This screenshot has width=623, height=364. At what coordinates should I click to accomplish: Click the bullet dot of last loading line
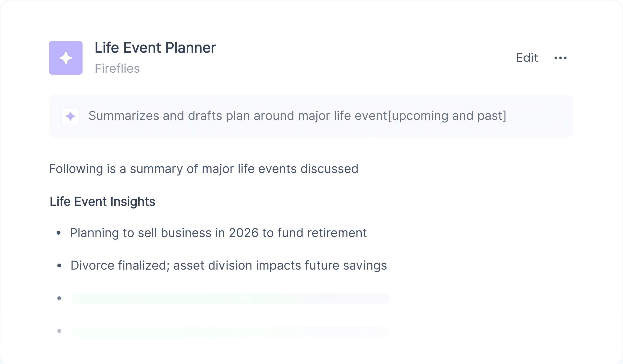pyautogui.click(x=59, y=331)
